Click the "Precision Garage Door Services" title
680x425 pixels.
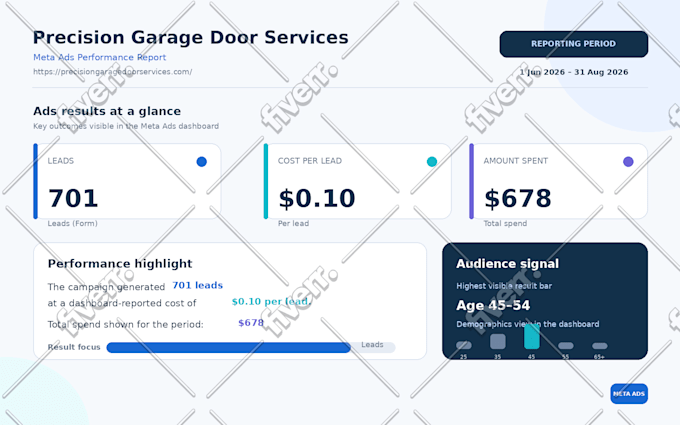191,37
